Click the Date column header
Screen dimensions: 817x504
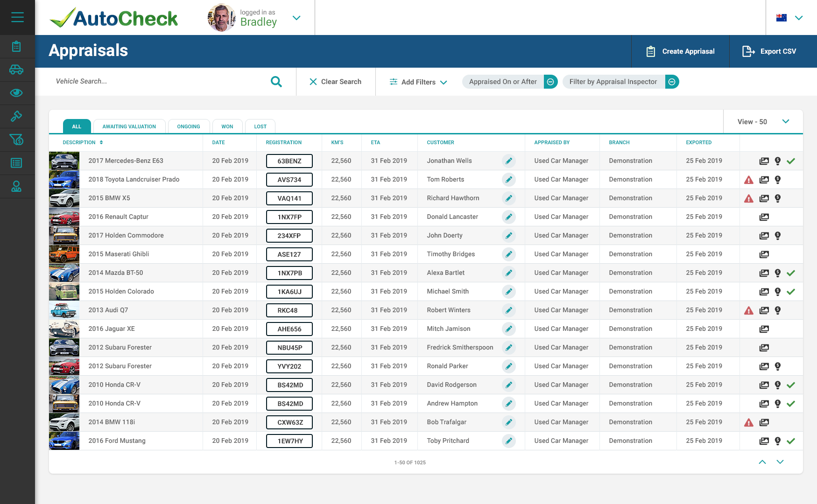tap(218, 142)
